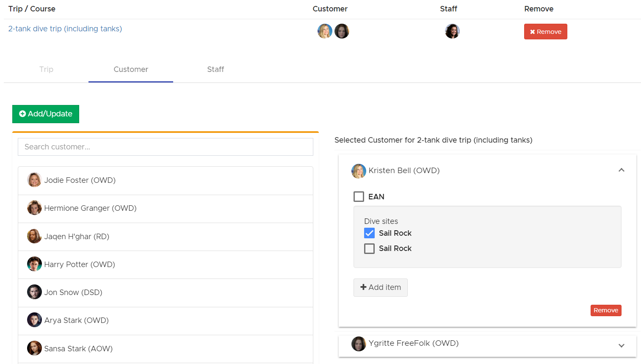The image size is (641, 364).
Task: Remove Kristen Bell from selected customers
Action: point(606,310)
